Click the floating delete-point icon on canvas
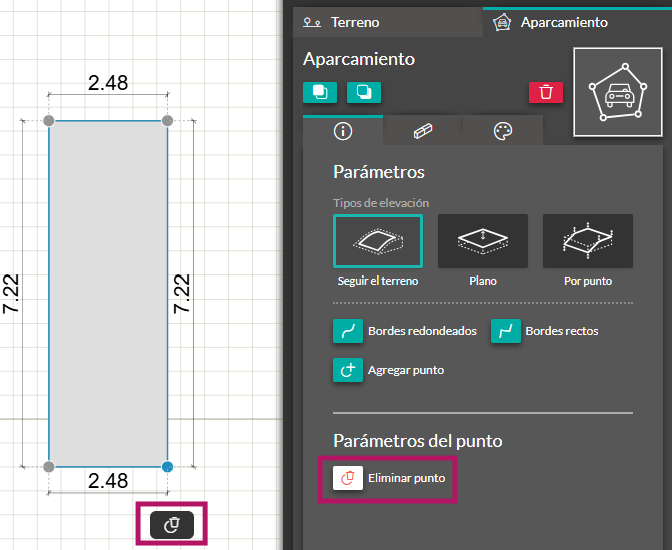This screenshot has height=550, width=672. [172, 525]
